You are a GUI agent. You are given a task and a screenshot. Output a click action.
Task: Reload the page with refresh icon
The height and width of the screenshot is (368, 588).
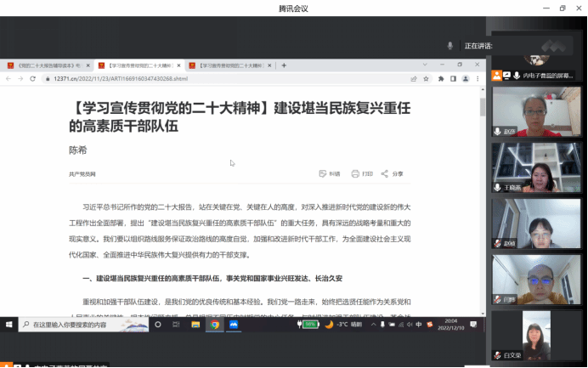pos(33,78)
